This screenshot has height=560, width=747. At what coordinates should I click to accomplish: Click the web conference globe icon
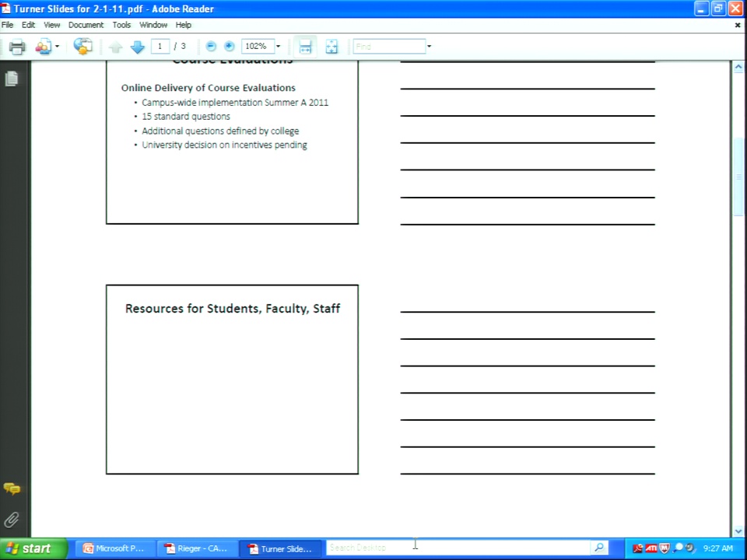click(x=83, y=47)
